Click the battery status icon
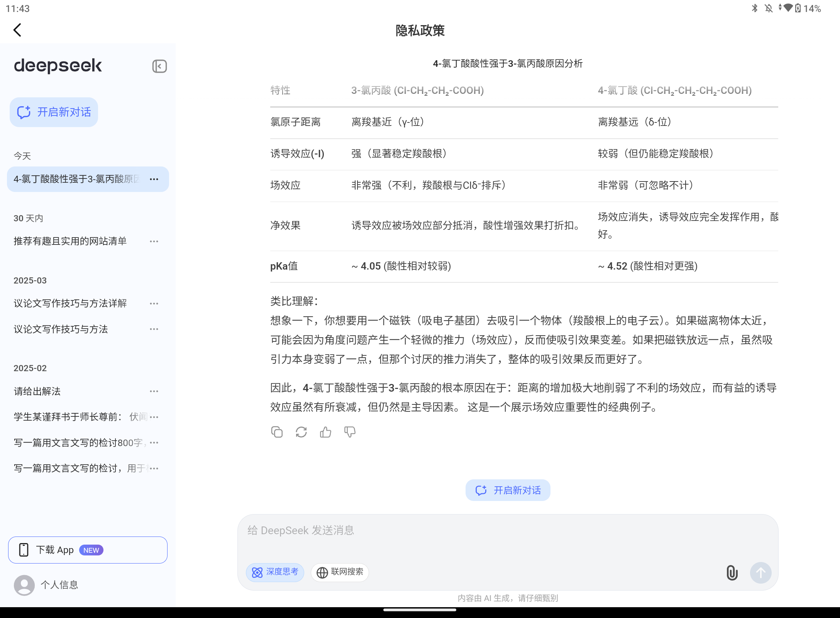 click(798, 8)
